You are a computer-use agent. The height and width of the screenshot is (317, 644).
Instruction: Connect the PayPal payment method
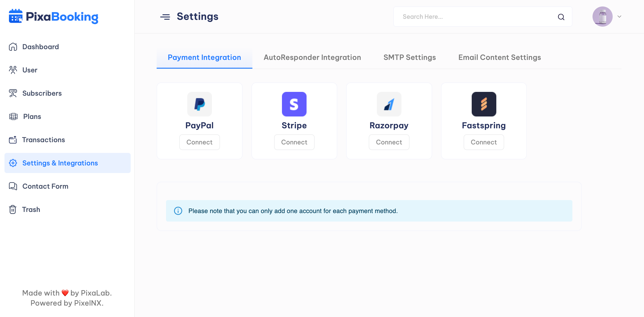point(200,142)
